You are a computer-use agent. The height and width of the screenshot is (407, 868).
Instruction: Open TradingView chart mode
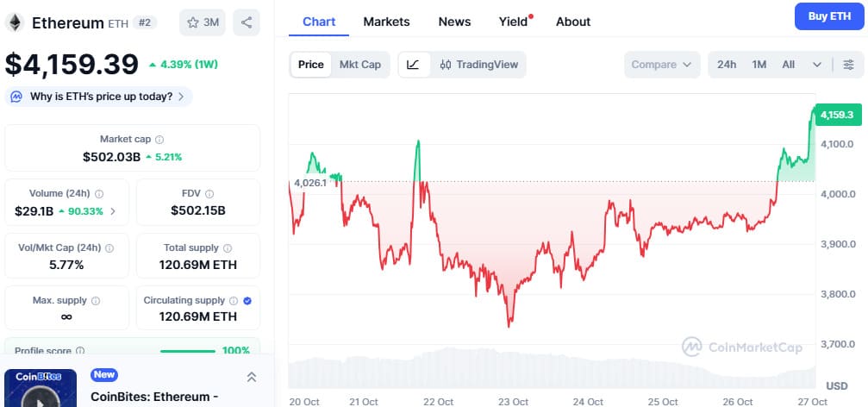[478, 65]
